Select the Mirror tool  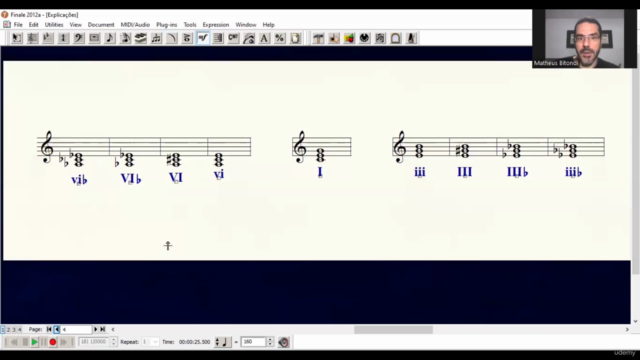point(380,38)
